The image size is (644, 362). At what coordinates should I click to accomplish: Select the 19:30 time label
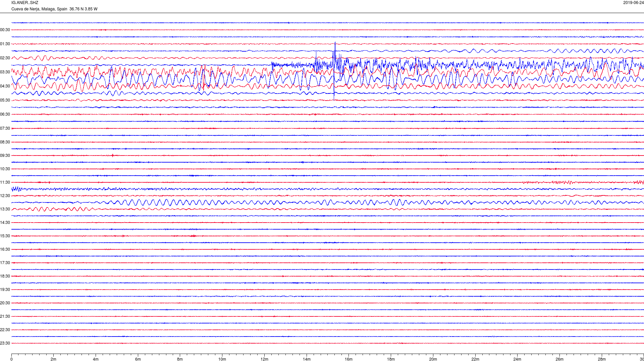point(5,290)
